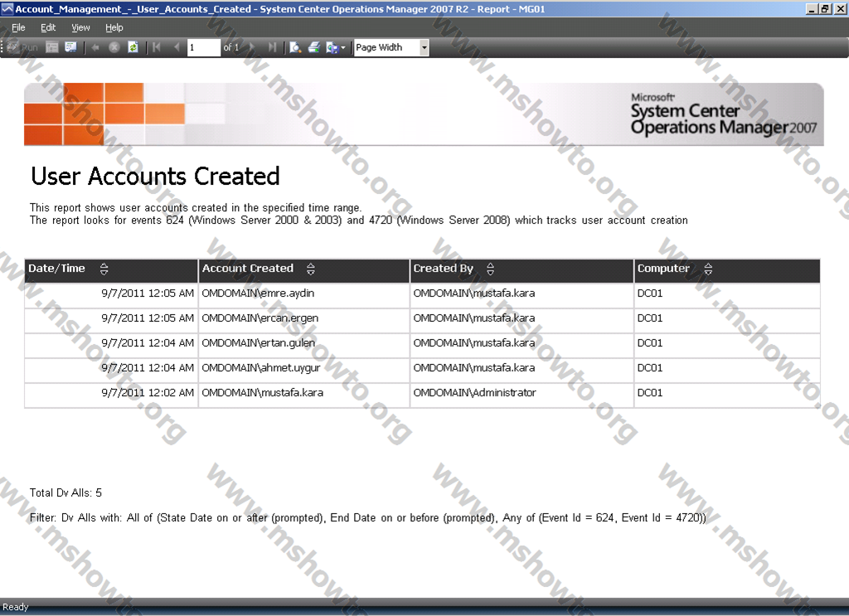Viewport: 849px width, 616px height.
Task: Open the File menu
Action: (18, 27)
